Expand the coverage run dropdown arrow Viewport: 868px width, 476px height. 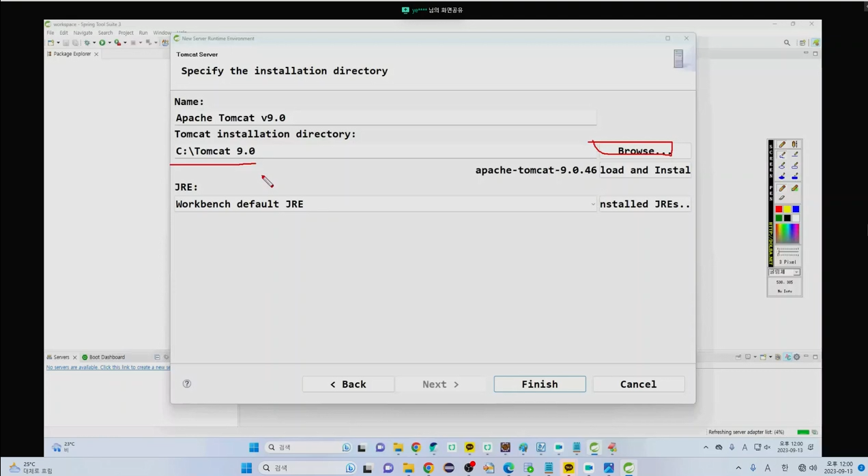125,42
